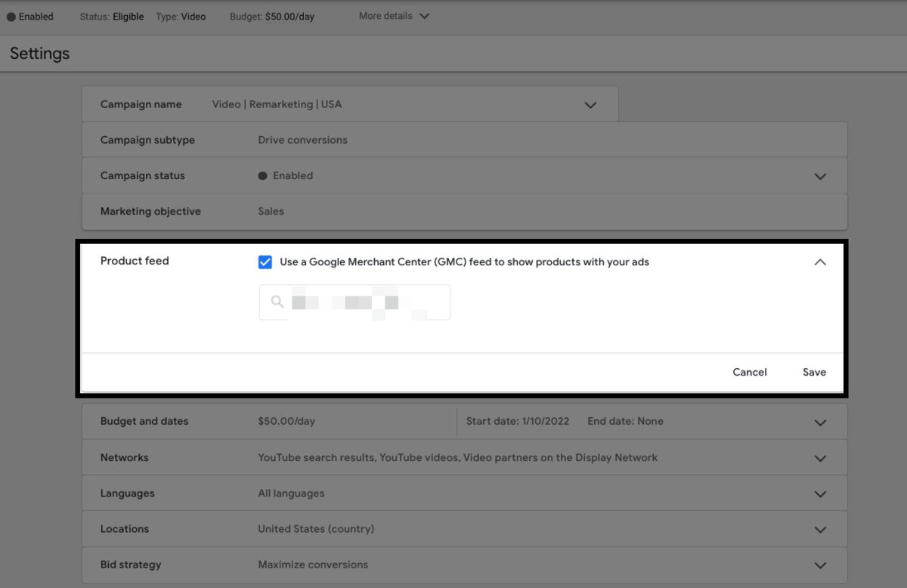Screen dimensions: 907x588
Task: Click the 'All languages' value
Action: coord(291,493)
